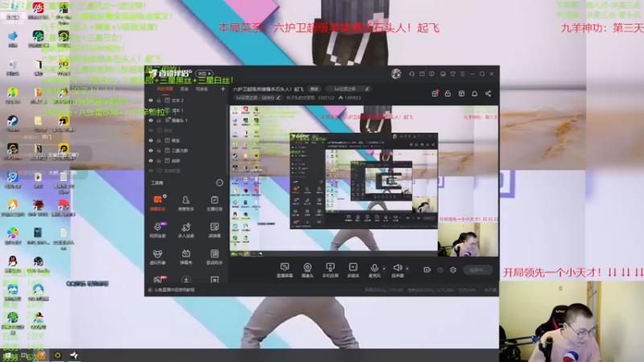Click the round yellow taskbar icon
The image size is (644, 362).
(x=57, y=356)
